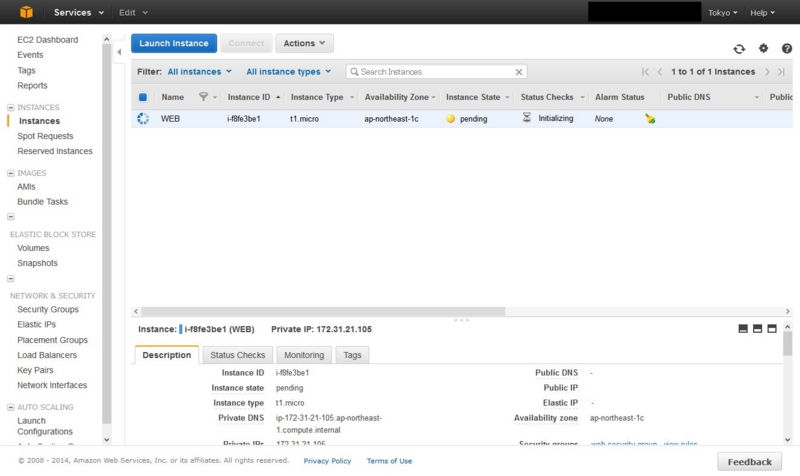Click the alarm status icon for WEB
The image size is (800, 476).
[x=650, y=118]
